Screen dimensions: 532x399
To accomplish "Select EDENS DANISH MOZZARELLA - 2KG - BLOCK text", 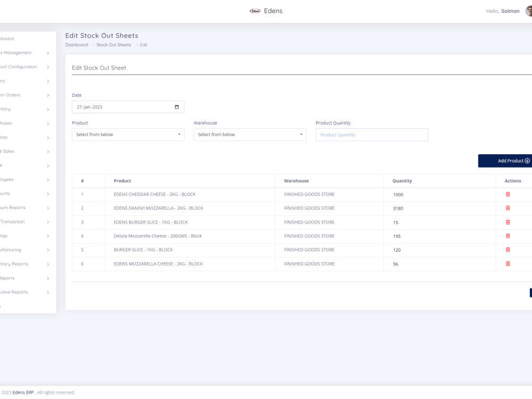I will coord(159,208).
